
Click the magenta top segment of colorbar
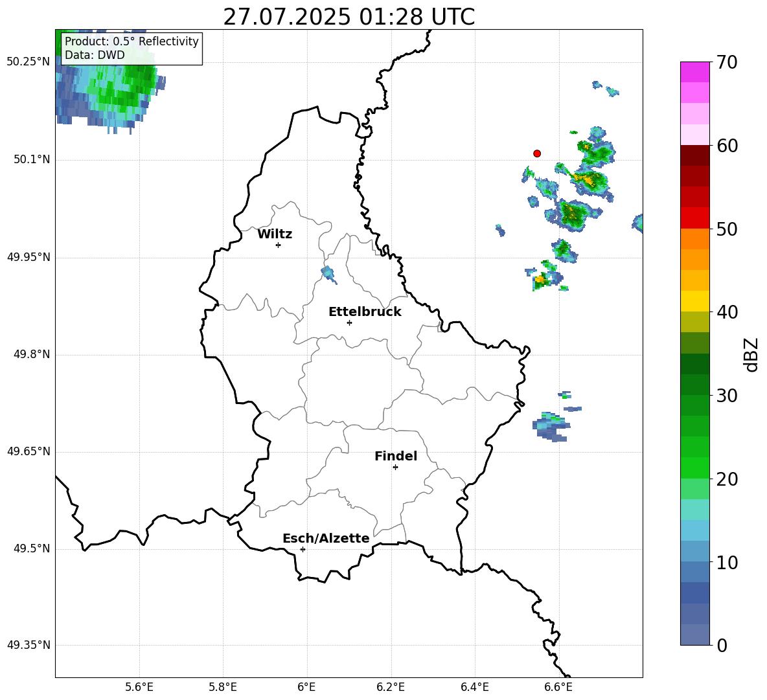[694, 72]
